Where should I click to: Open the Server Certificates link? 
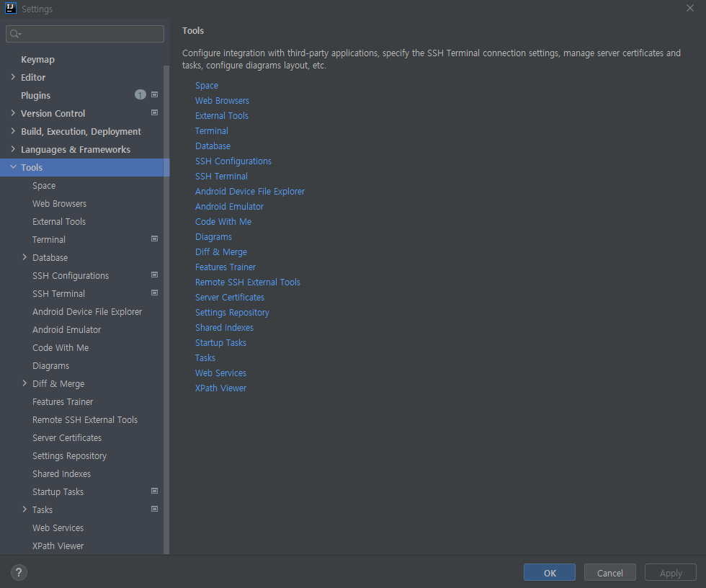click(230, 297)
